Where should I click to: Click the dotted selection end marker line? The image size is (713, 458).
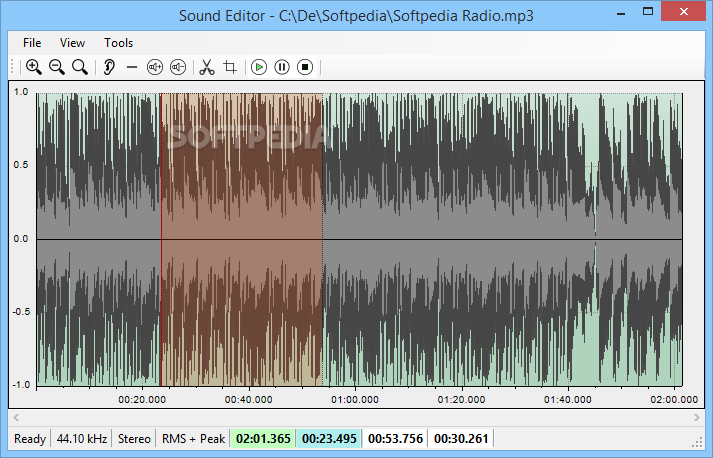click(322, 239)
